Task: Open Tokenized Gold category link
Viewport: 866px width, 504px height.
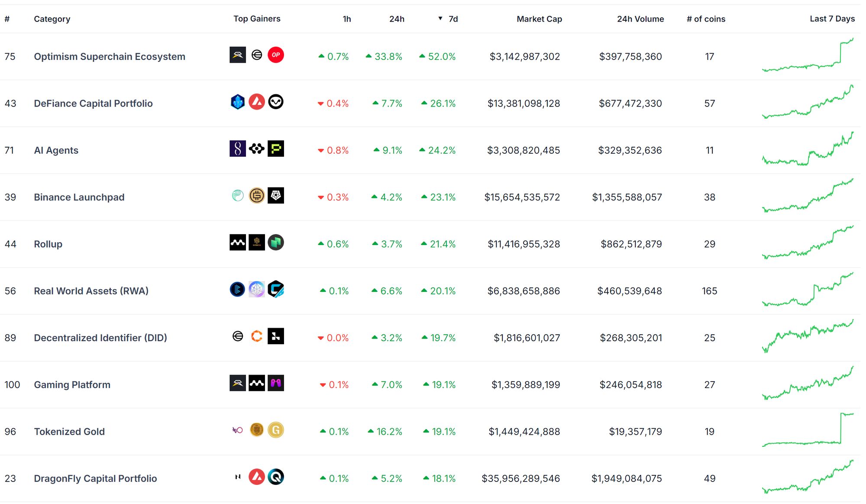Action: [x=69, y=432]
